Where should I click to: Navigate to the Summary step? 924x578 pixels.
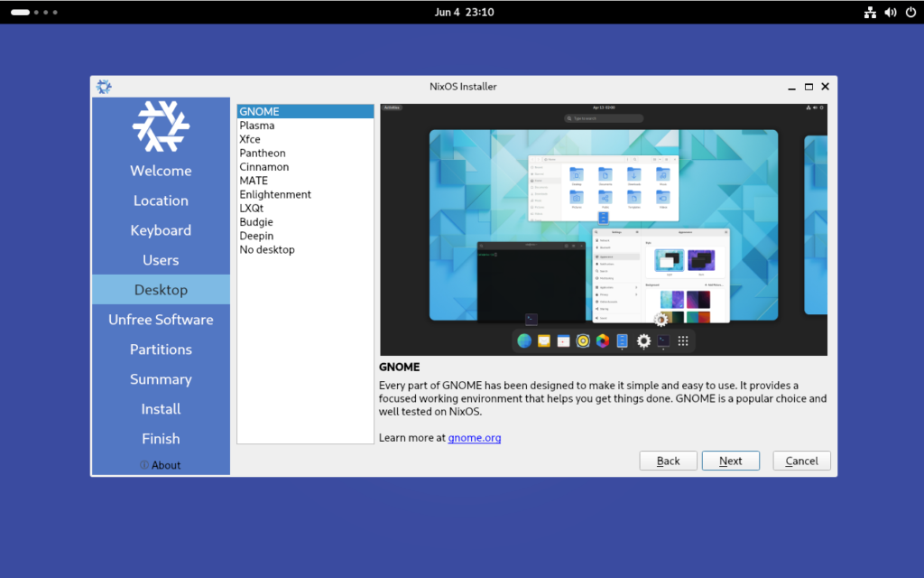[161, 378]
